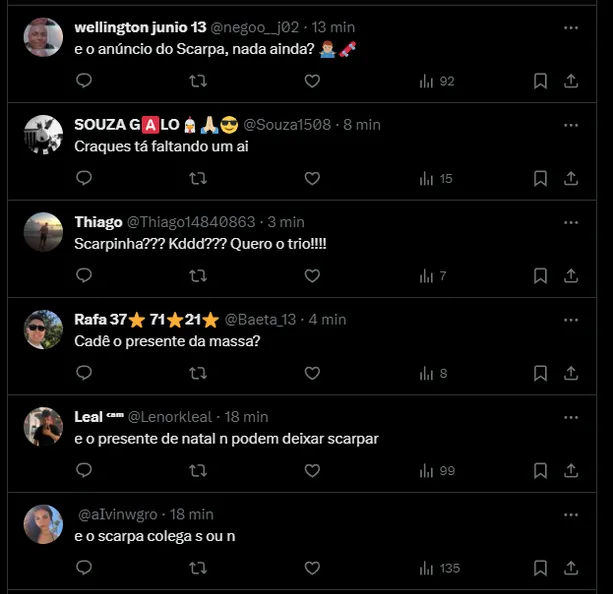
Task: Like Thiago's tweet about Scarpinha
Action: click(x=312, y=276)
